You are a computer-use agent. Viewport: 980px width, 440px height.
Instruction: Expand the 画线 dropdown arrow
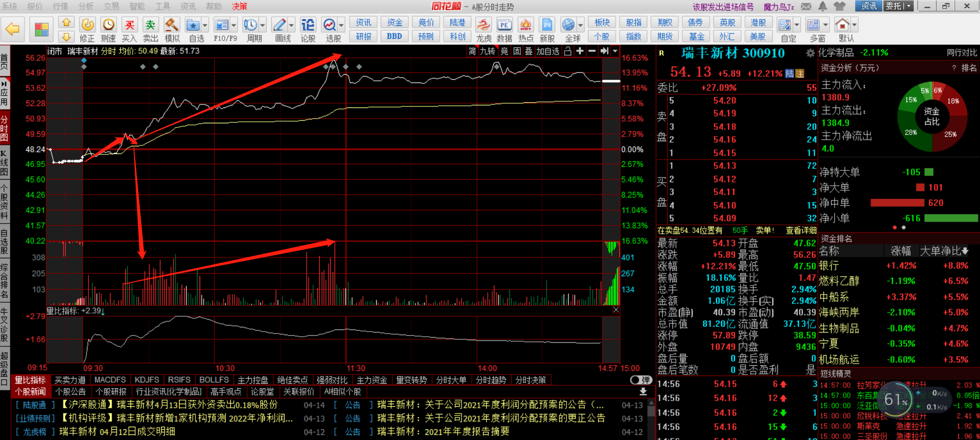[x=291, y=25]
